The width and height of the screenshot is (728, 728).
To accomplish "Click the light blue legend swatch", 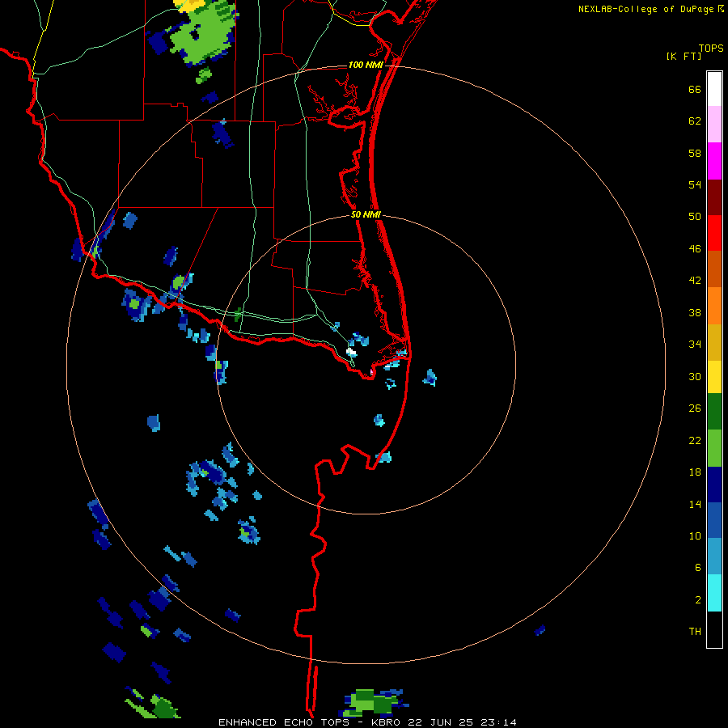I will [714, 557].
